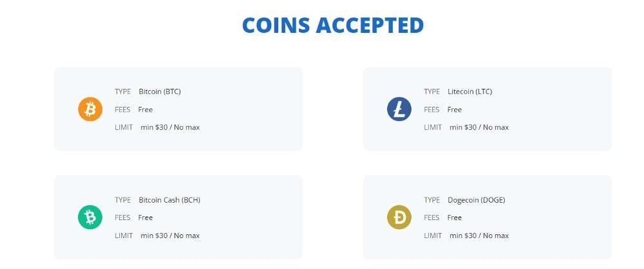
Task: Select the Litecoin (LTC) type text
Action: pos(469,91)
